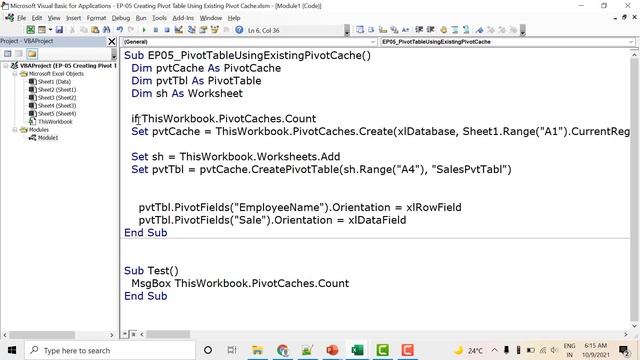
Task: Open the File menu
Action: (21, 18)
